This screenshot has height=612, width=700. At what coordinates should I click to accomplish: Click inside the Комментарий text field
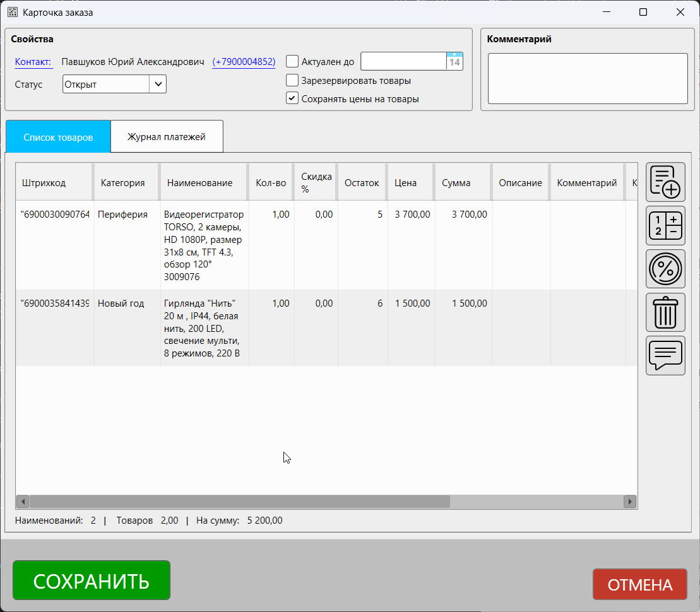(x=587, y=78)
